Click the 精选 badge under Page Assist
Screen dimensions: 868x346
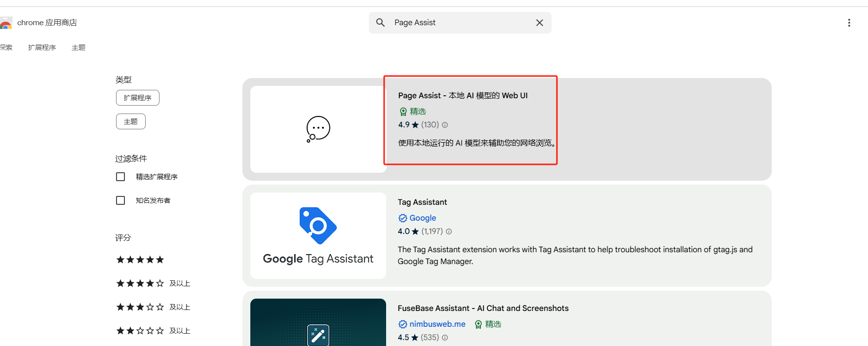tap(413, 112)
